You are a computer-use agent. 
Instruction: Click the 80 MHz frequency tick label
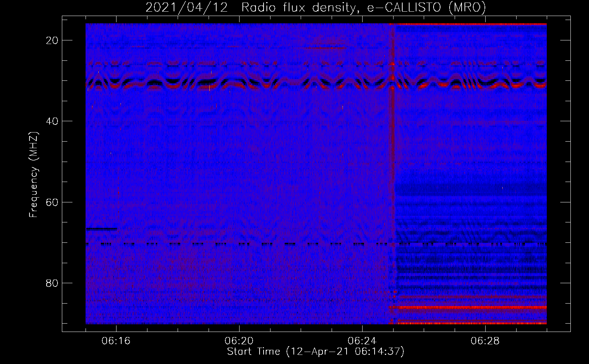tap(52, 283)
